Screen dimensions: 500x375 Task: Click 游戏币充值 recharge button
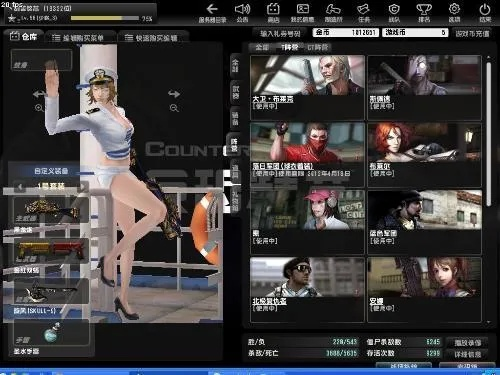pos(472,33)
